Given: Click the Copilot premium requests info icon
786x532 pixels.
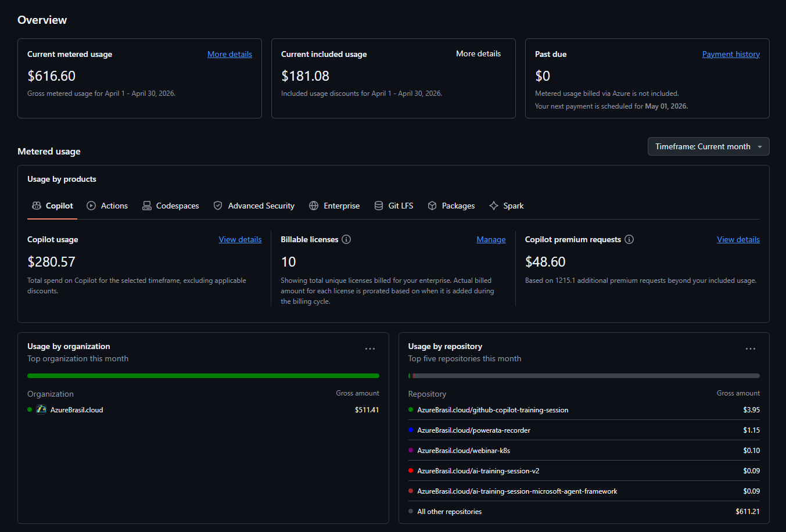Looking at the screenshot, I should point(629,239).
